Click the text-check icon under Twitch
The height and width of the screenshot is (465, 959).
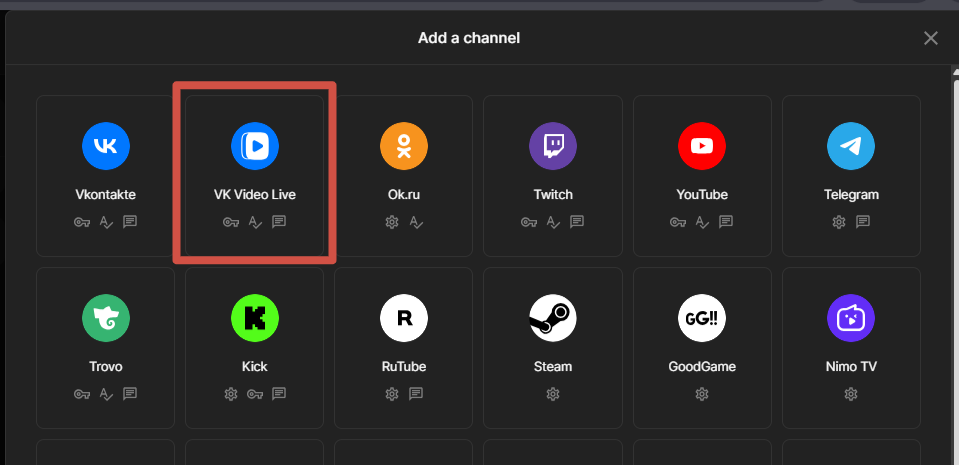point(553,222)
